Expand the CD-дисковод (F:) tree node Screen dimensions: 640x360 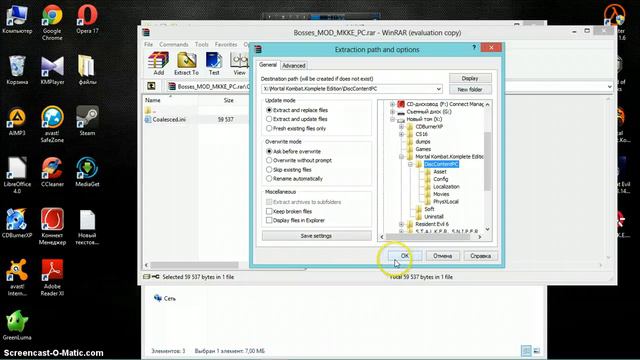(x=392, y=104)
